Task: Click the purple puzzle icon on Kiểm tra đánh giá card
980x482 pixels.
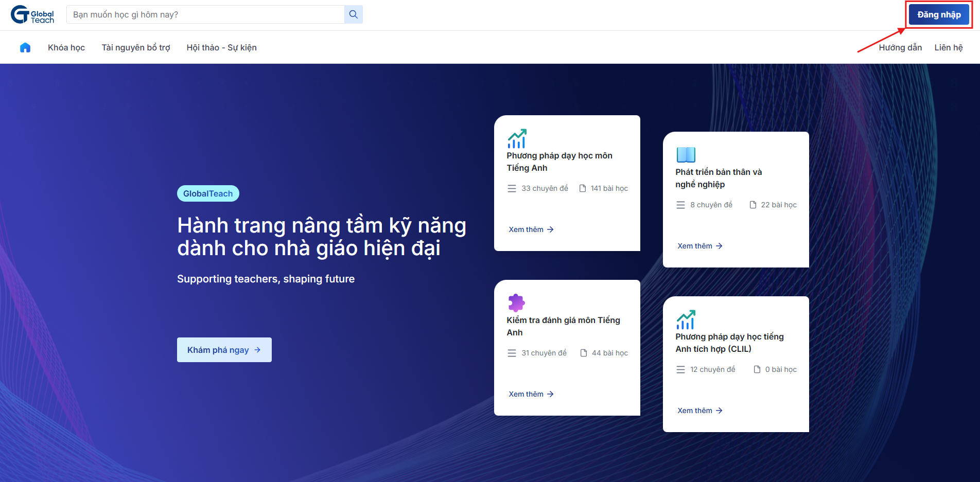Action: 517,302
